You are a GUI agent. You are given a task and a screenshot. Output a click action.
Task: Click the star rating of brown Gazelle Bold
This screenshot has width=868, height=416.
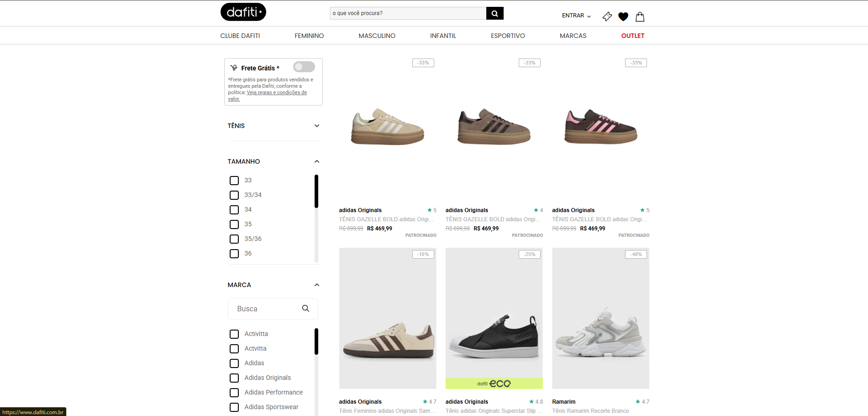pos(538,210)
